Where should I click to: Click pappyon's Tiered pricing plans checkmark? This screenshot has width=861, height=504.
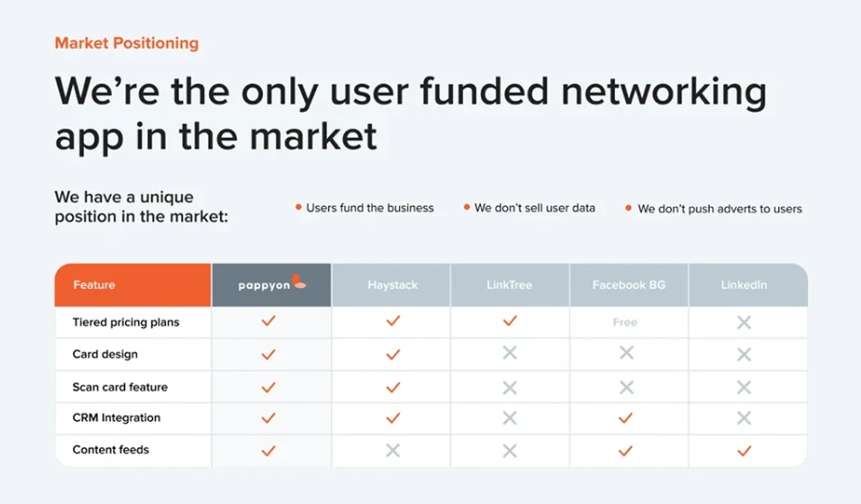coord(267,321)
